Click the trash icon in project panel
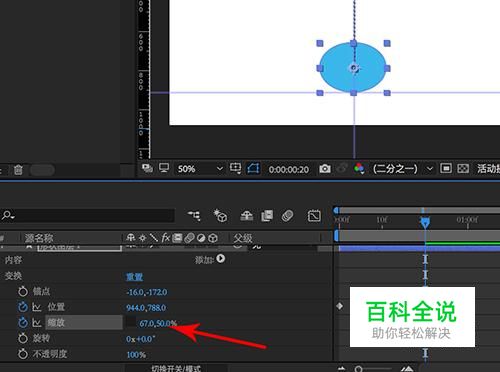The image size is (500, 372). 18,170
